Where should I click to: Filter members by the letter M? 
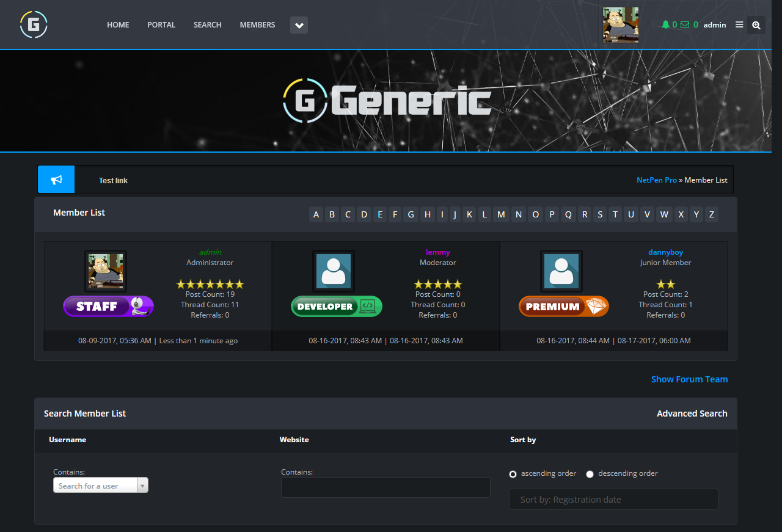pos(500,214)
